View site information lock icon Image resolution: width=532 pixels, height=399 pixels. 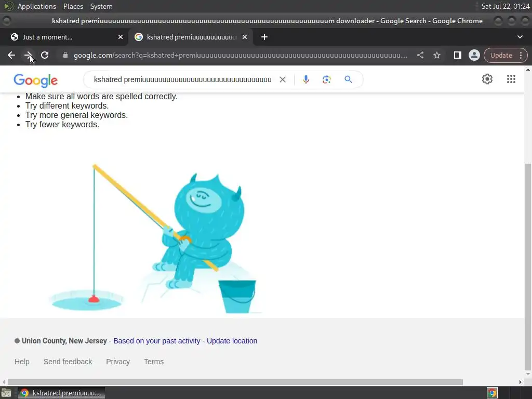coord(65,55)
